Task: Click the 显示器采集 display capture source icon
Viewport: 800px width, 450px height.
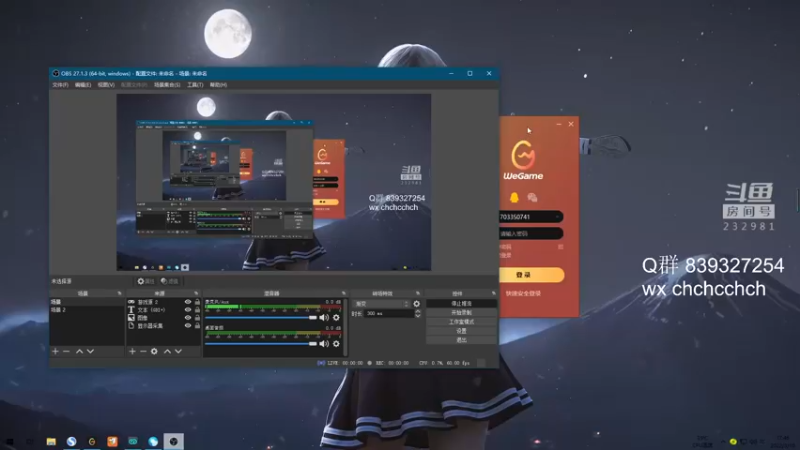Action: point(131,326)
